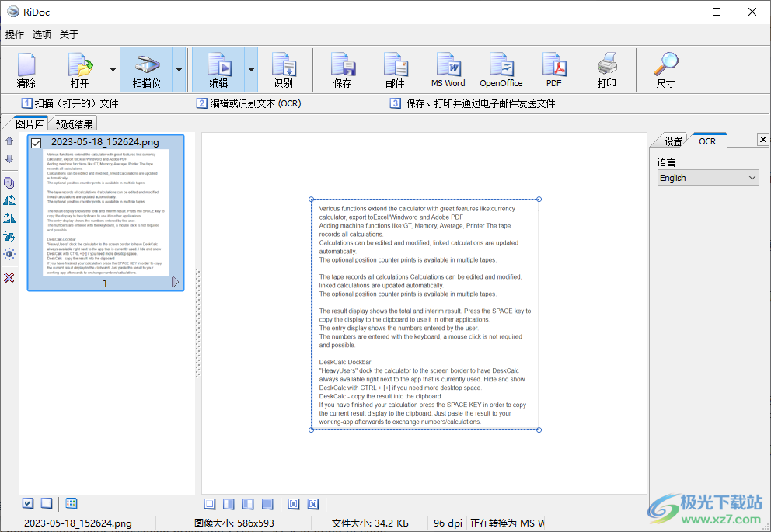Click the flip image sidebar icon
This screenshot has width=771, height=532.
tap(9, 236)
